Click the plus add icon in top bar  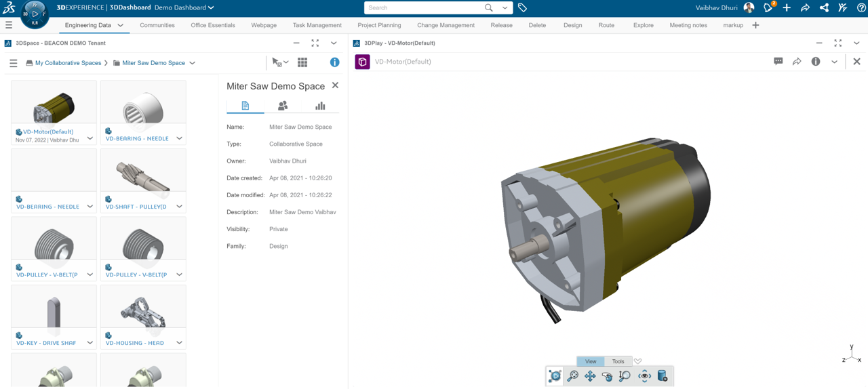(x=787, y=7)
